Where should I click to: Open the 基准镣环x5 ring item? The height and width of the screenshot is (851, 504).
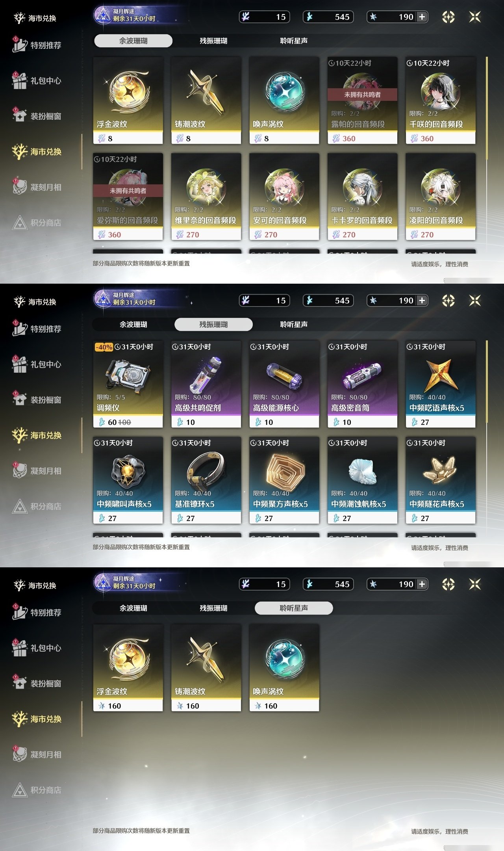tap(206, 480)
